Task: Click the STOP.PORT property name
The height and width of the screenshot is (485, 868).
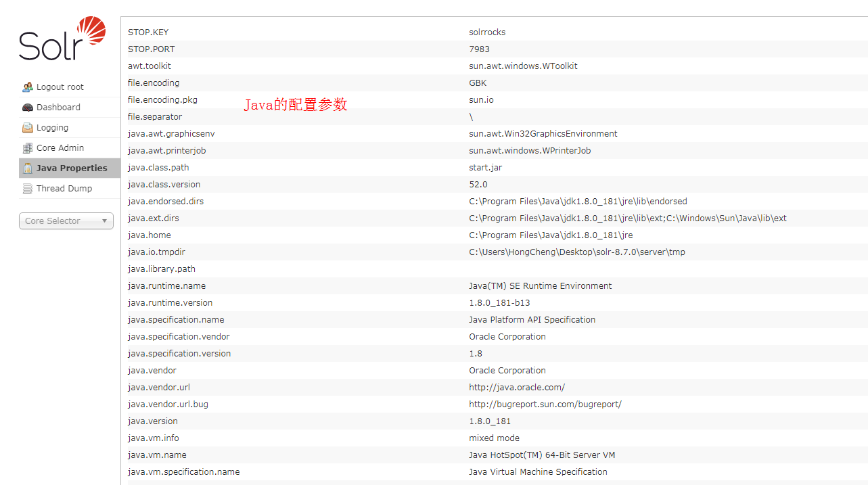Action: click(x=151, y=49)
